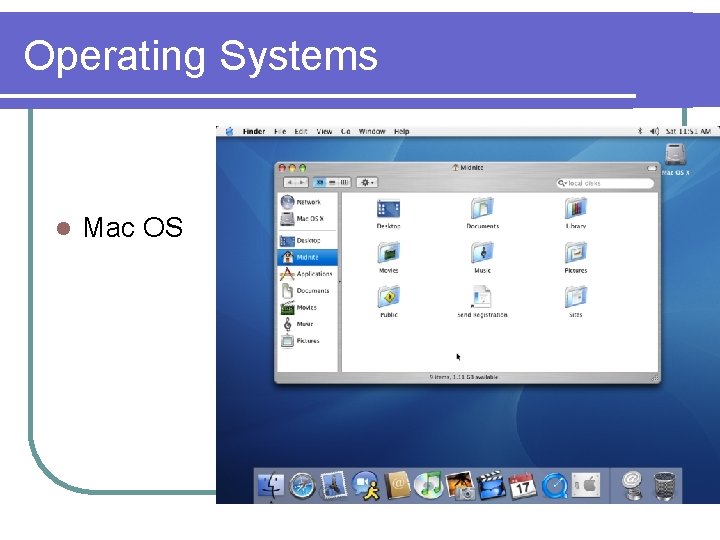Open the Apple menu

coord(229,131)
